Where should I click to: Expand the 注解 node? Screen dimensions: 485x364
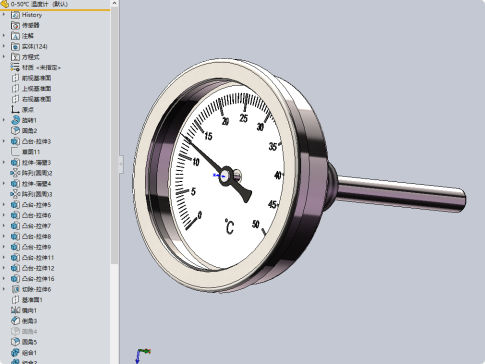(x=4, y=36)
